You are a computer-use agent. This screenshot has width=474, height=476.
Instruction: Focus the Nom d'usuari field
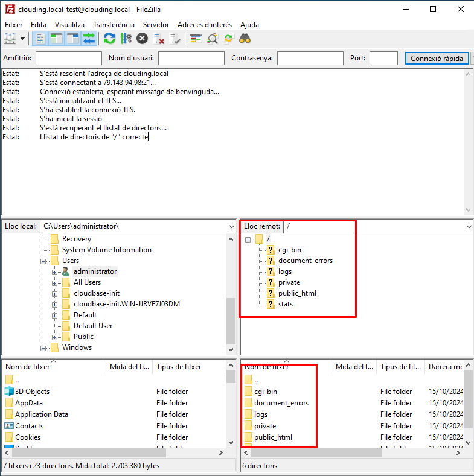(x=191, y=58)
